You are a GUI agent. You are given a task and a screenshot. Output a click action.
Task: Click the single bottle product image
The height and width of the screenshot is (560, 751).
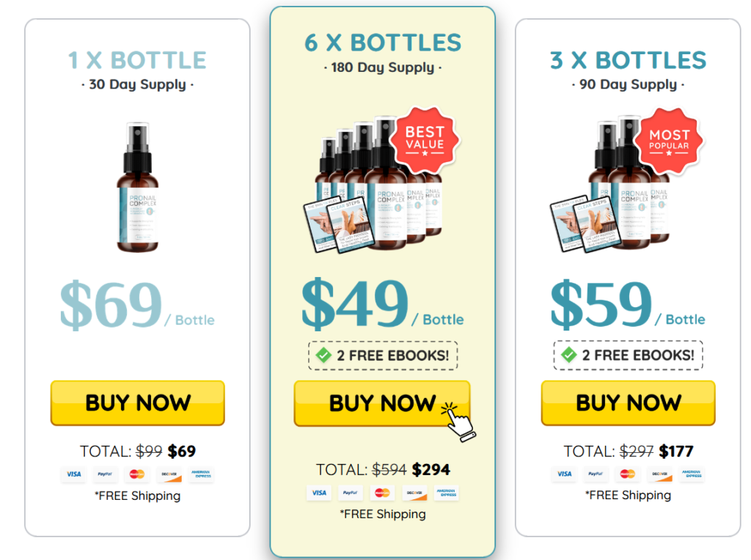137,187
